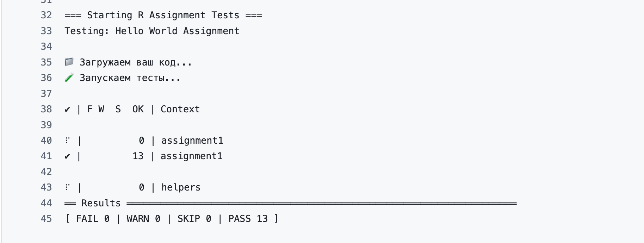Click the "Context" column header text
The height and width of the screenshot is (243, 644).
[180, 109]
